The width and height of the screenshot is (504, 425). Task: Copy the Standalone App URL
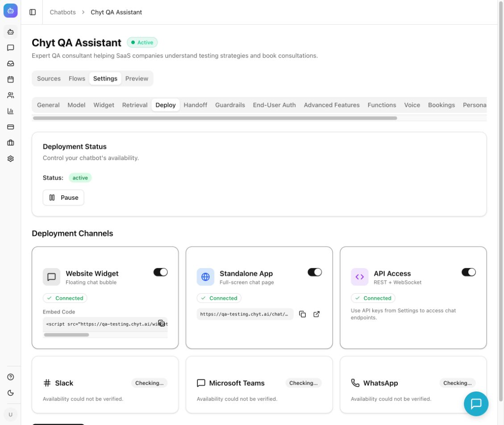(x=302, y=314)
